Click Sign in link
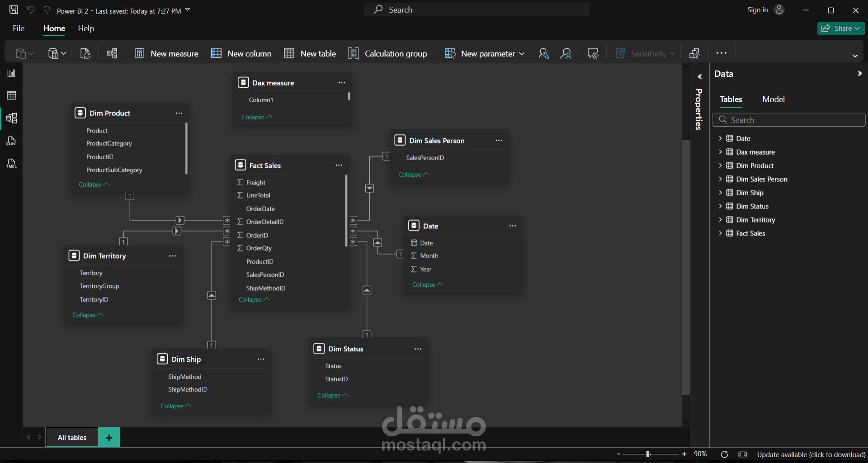Screen dimensions: 868x463 coord(757,10)
